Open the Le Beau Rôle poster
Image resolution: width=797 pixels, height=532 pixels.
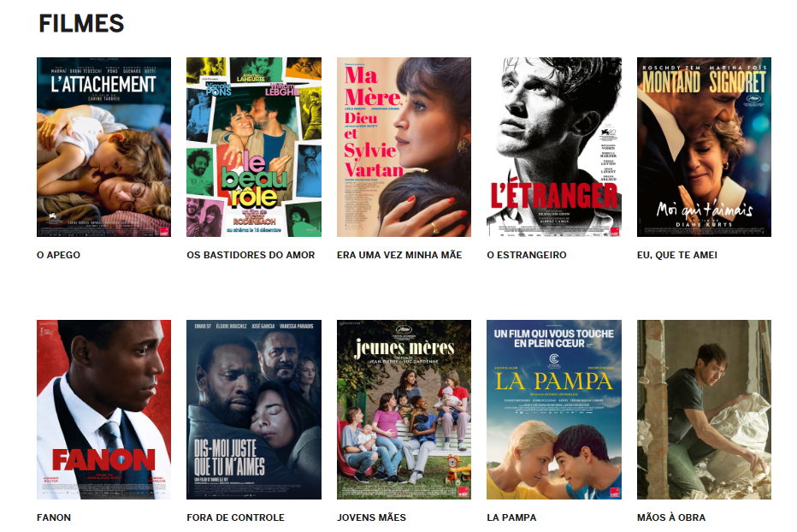pos(254,147)
